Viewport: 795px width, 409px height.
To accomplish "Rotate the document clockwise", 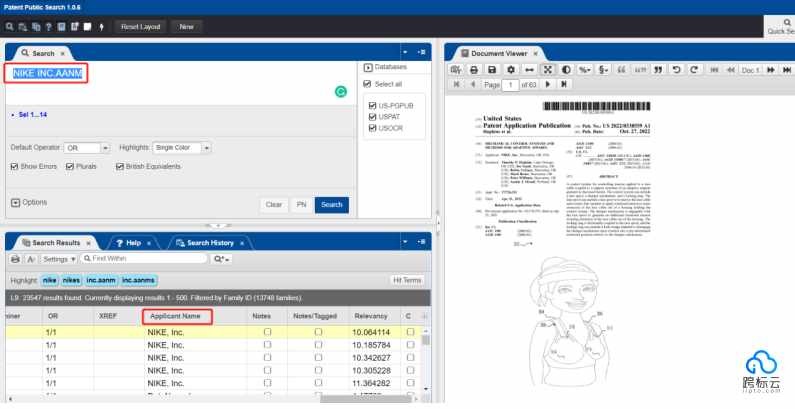I will (x=694, y=70).
